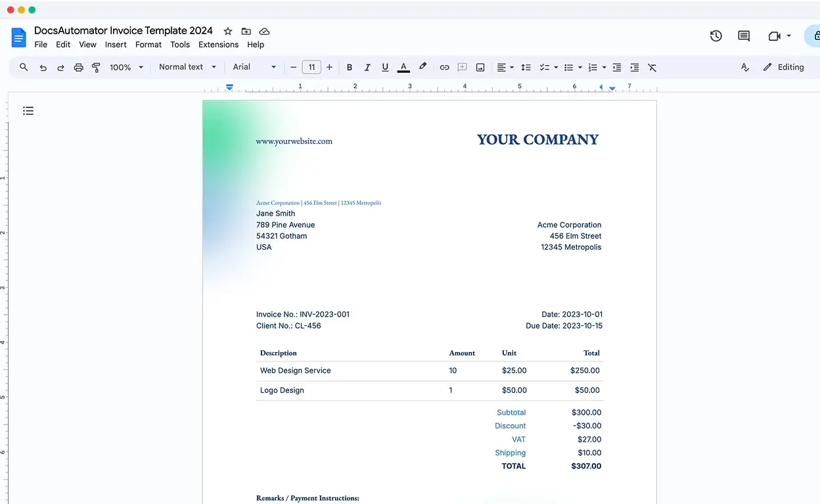Open version history
820x504 pixels.
716,36
